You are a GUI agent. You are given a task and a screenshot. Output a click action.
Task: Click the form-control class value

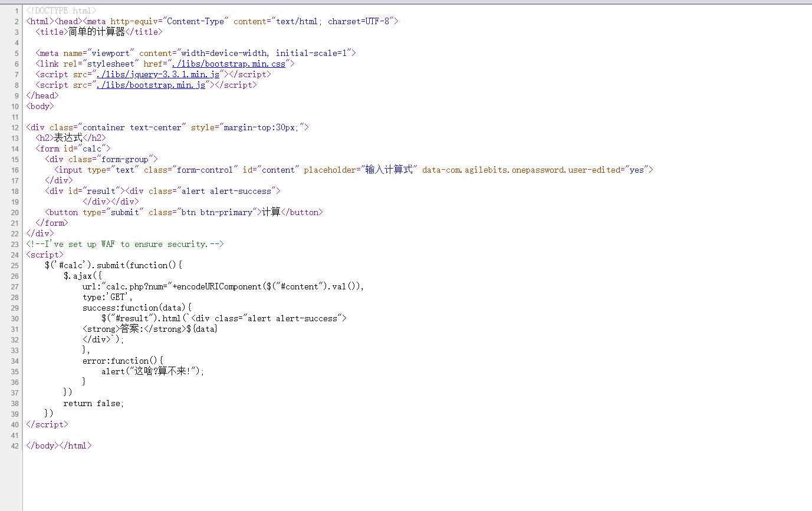click(205, 170)
